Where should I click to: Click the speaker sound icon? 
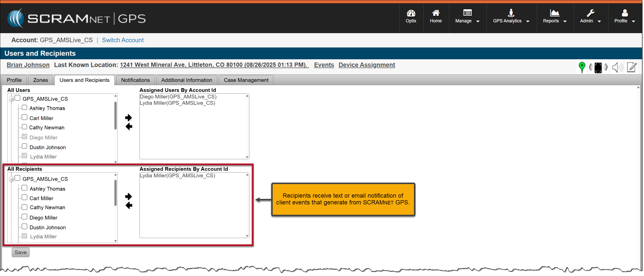click(x=617, y=67)
